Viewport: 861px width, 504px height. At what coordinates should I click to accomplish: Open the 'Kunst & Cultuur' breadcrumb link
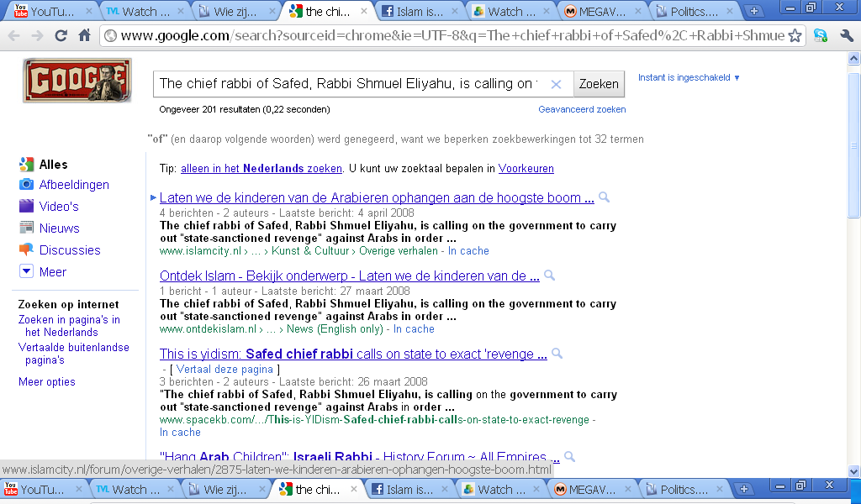[310, 250]
